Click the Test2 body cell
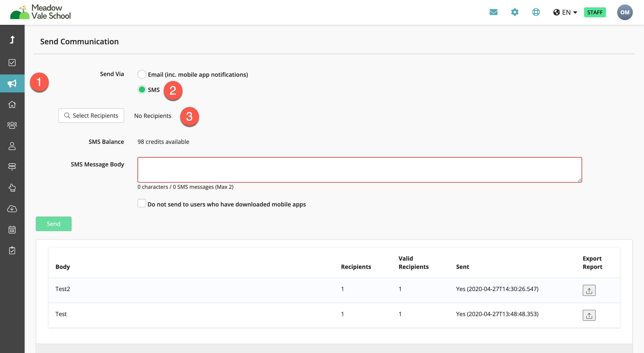 pyautogui.click(x=63, y=289)
